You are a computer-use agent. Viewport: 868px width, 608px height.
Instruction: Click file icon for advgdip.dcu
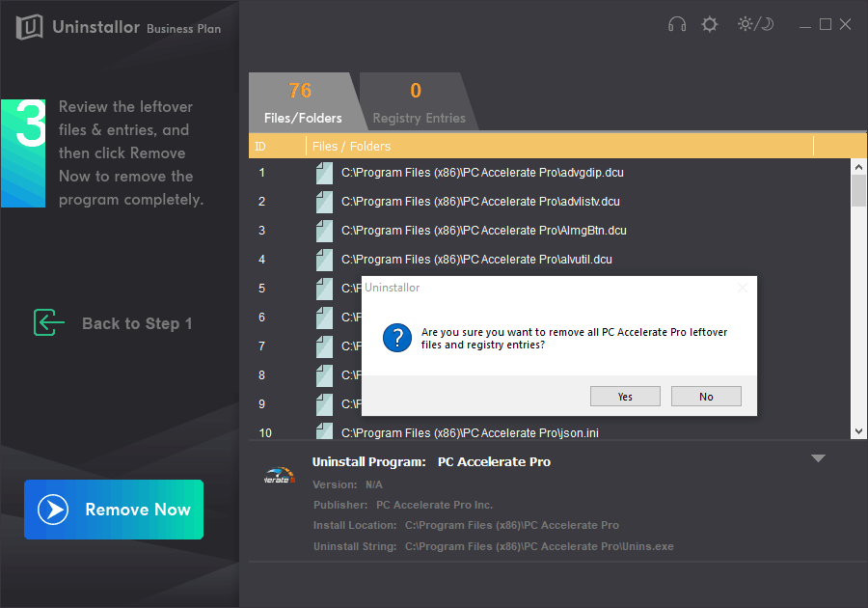tap(324, 173)
